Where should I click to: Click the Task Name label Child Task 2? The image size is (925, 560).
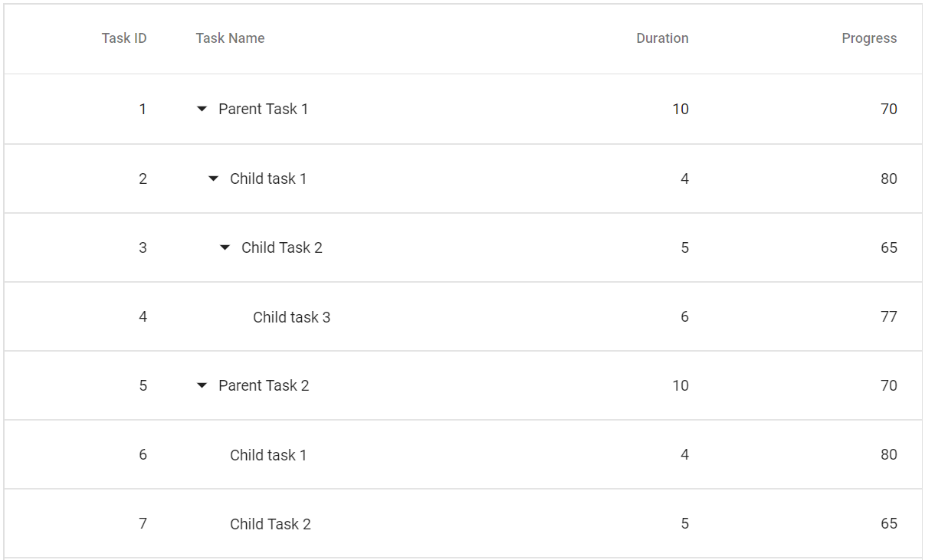click(282, 247)
